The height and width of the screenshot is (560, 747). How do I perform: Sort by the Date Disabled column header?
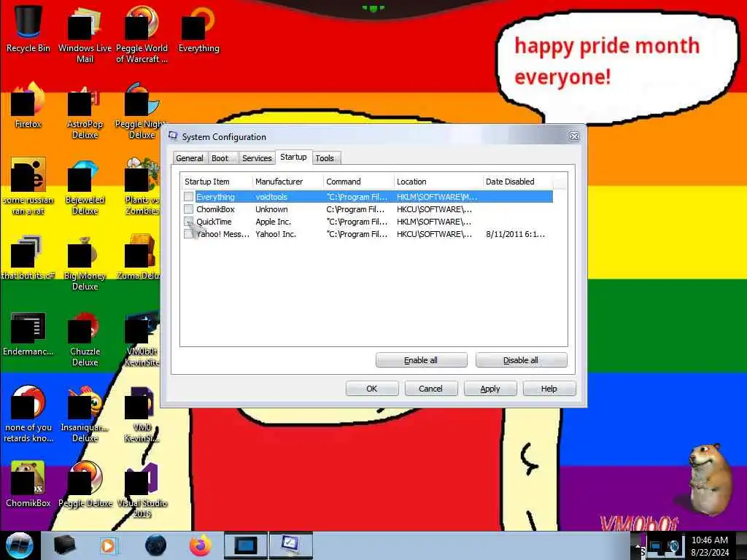(517, 182)
